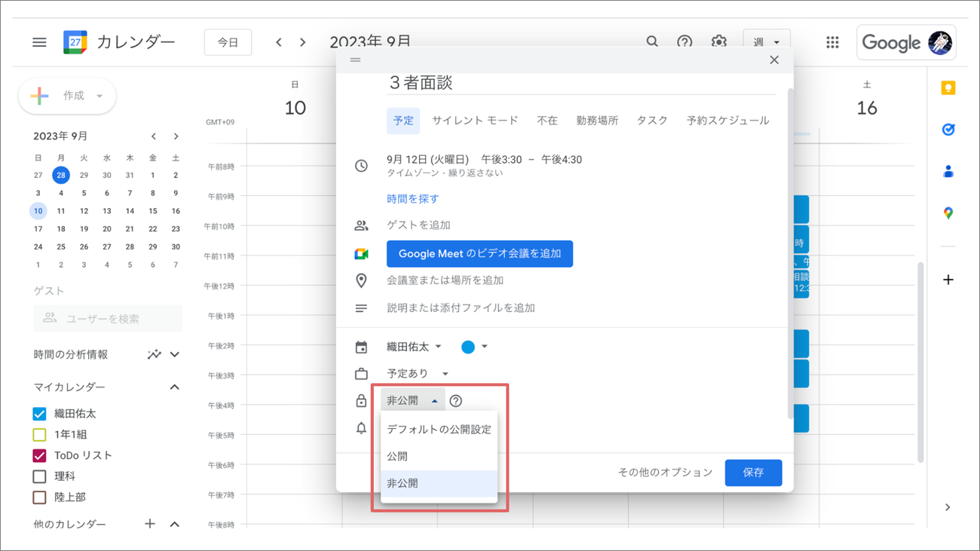
Task: Open settings gear menu
Action: (718, 42)
